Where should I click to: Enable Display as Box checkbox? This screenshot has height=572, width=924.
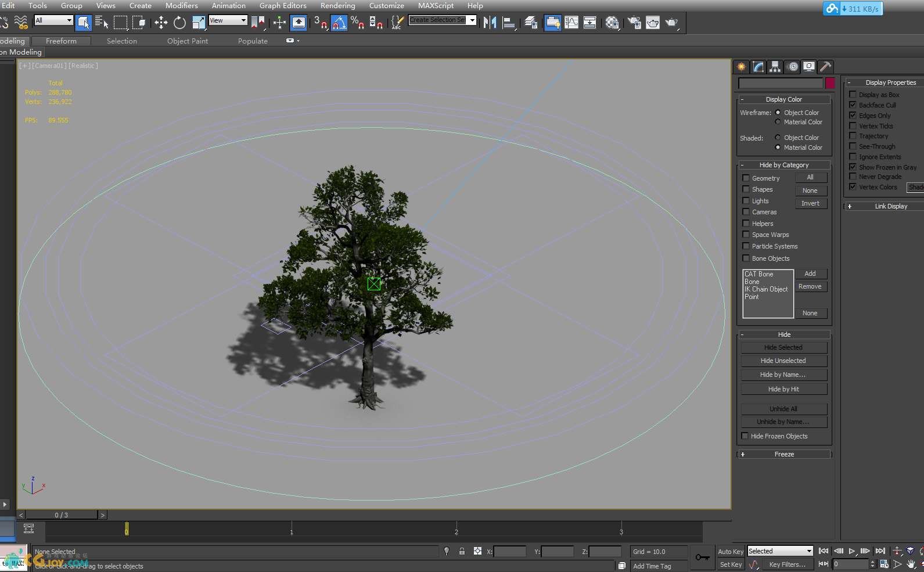click(x=853, y=94)
